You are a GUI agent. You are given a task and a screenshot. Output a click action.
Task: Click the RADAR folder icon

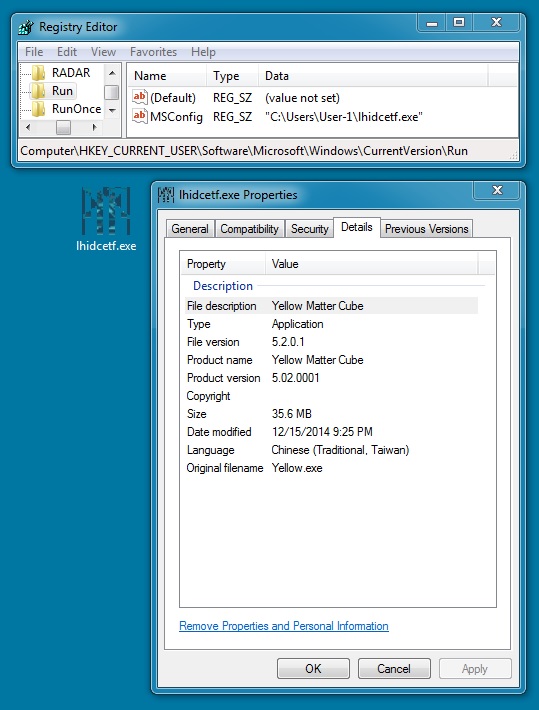pyautogui.click(x=38, y=72)
